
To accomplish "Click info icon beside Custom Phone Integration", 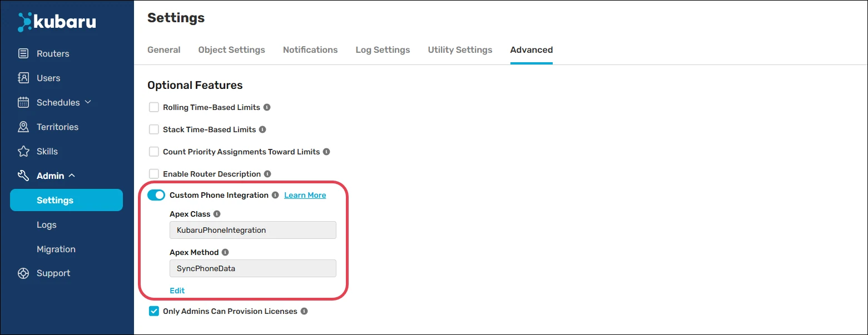I will tap(275, 196).
